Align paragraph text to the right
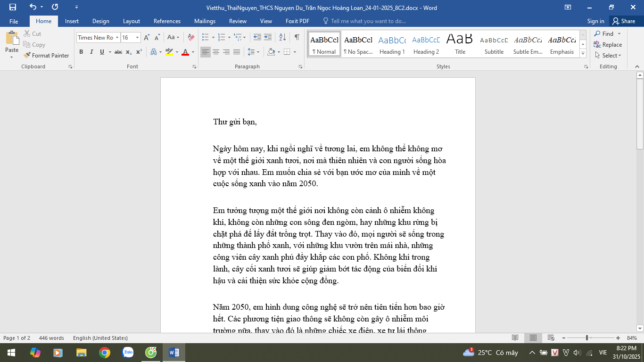644x362 pixels. tap(226, 52)
